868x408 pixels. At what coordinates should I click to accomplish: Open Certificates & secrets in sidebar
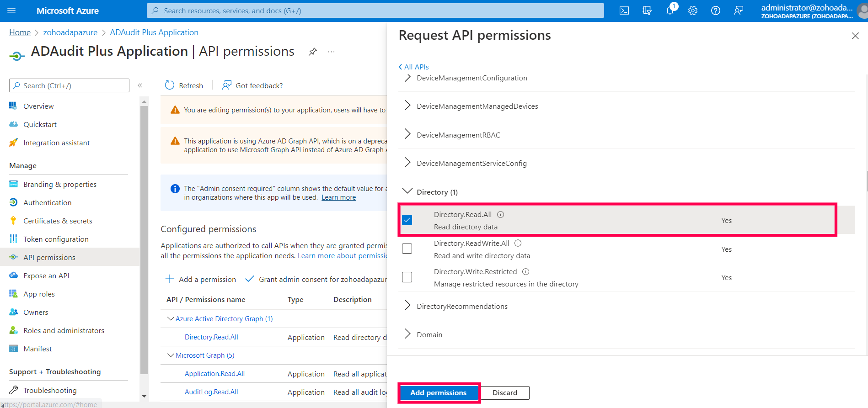pyautogui.click(x=58, y=221)
